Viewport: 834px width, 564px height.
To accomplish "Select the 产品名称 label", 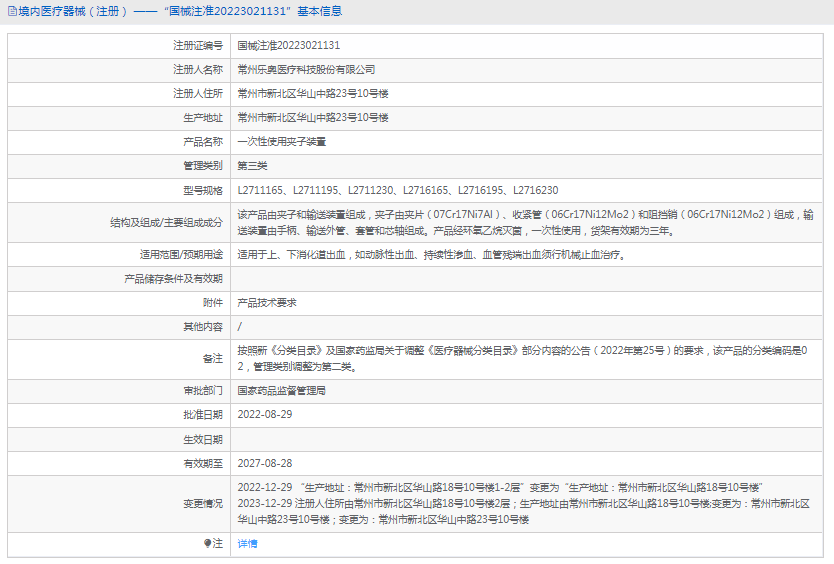I will point(203,142).
